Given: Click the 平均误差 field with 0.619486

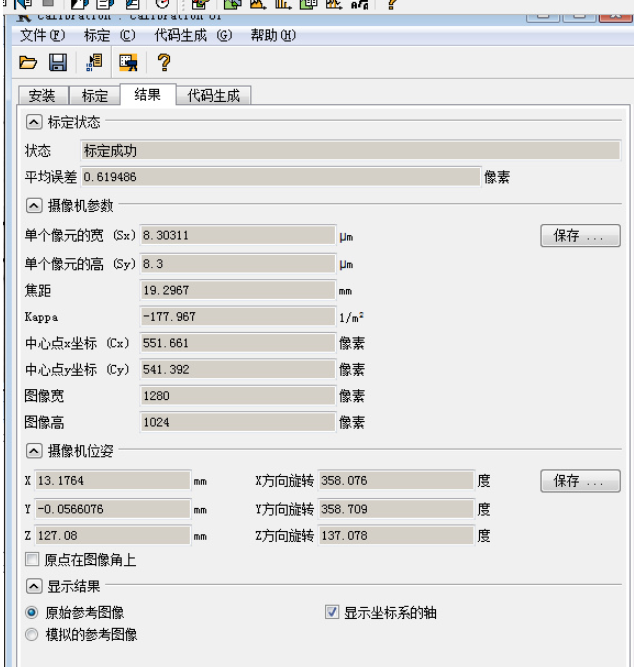Looking at the screenshot, I should (281, 177).
